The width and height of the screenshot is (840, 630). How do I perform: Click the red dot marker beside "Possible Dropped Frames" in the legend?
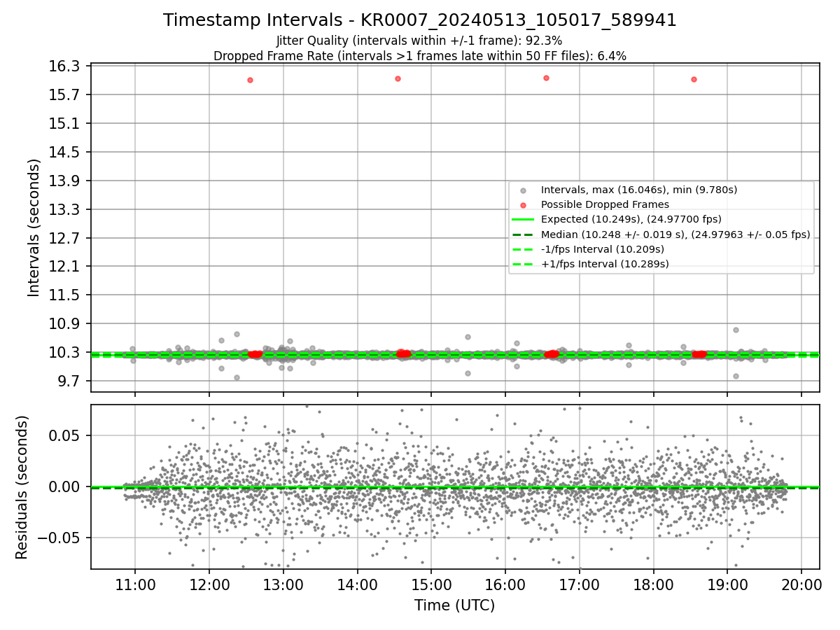point(524,205)
